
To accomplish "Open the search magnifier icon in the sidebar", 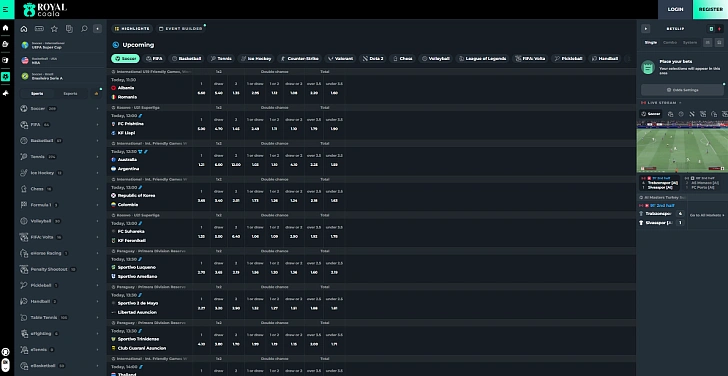I will (x=84, y=29).
